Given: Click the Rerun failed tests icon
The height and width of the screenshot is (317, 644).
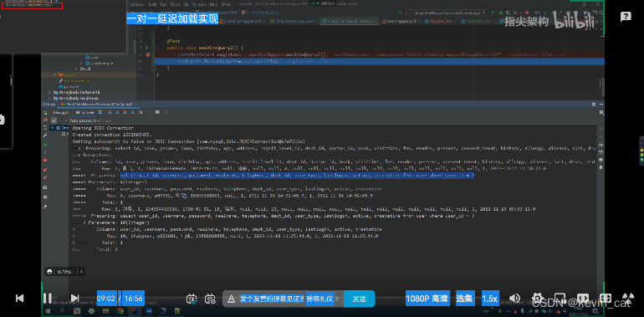Looking at the screenshot, I should [x=46, y=120].
